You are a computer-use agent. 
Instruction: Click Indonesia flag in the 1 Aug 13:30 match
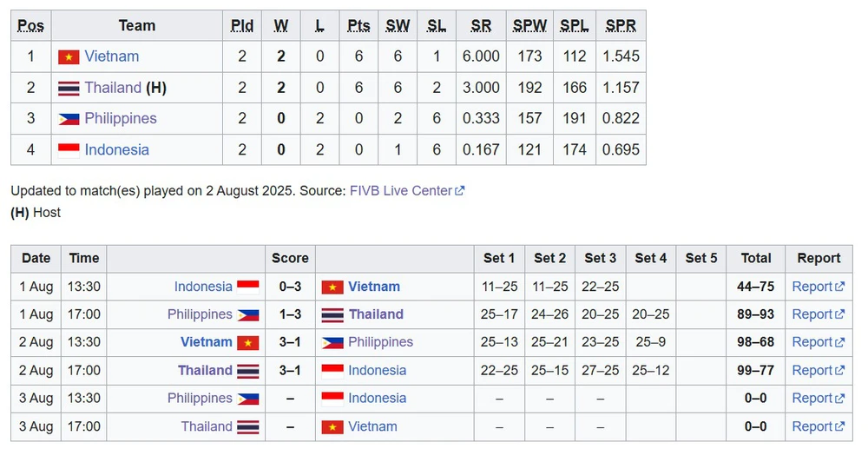pos(248,287)
